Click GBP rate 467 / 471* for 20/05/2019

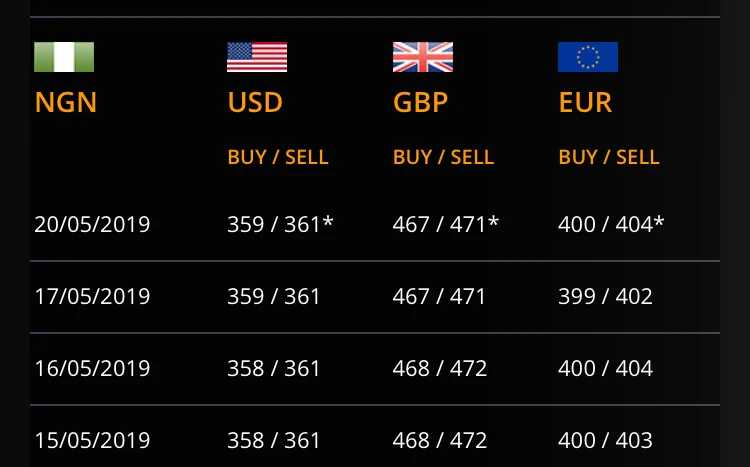(x=445, y=224)
